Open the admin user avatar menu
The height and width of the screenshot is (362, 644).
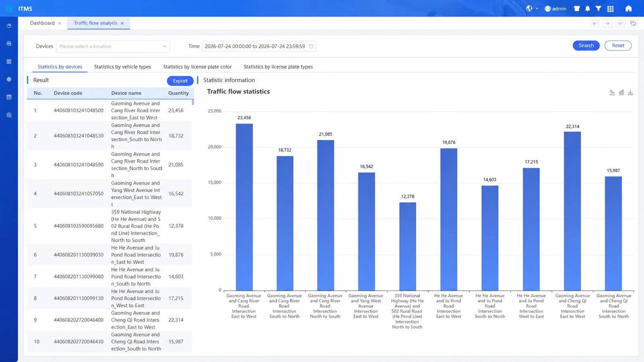point(555,8)
